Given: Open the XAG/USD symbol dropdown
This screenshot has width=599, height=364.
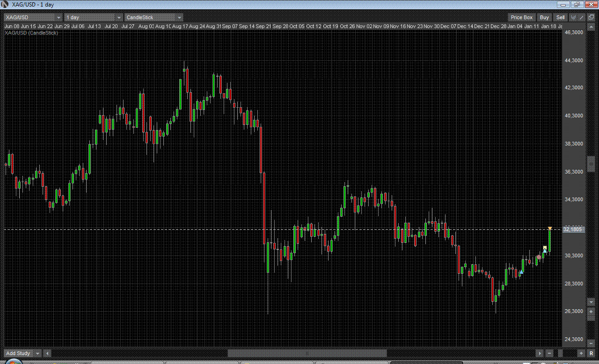Looking at the screenshot, I should tap(33, 17).
